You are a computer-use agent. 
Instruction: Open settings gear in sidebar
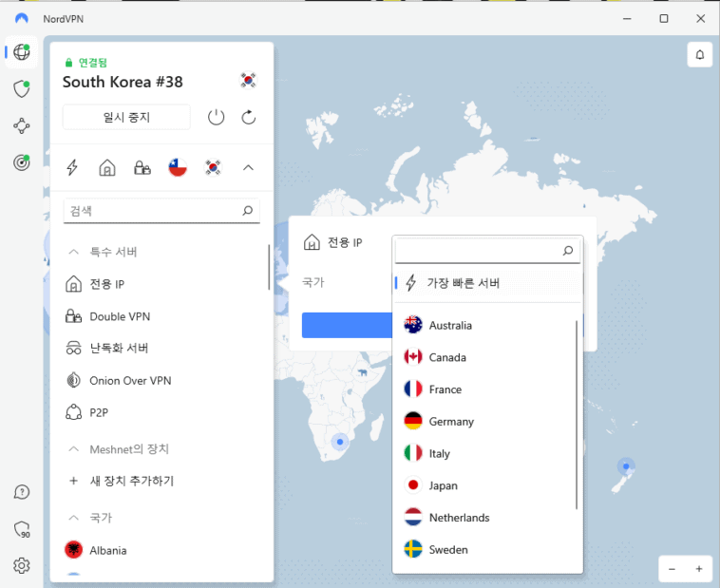(x=21, y=565)
